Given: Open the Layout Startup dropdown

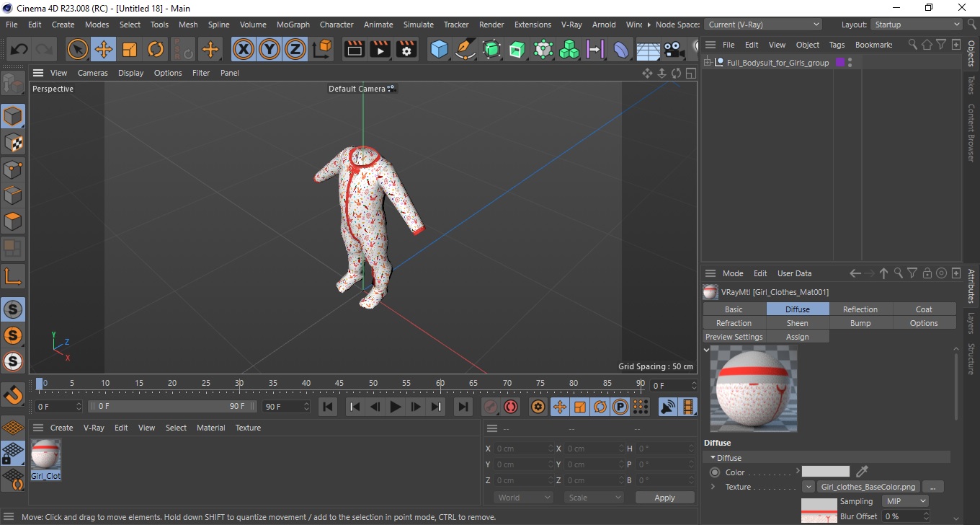Looking at the screenshot, I should pos(916,25).
